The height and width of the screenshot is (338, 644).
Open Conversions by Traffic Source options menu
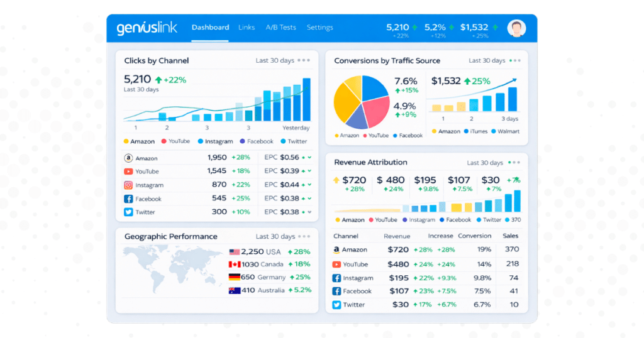pyautogui.click(x=514, y=60)
